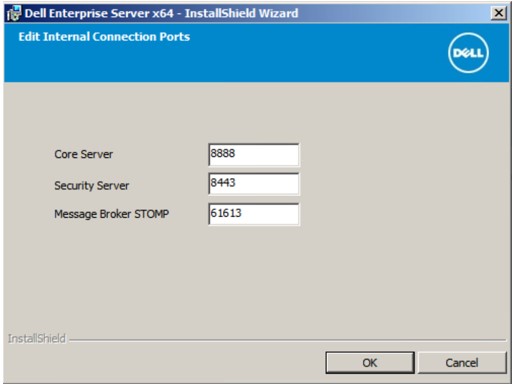516x387 pixels.
Task: Focus the Core Server port field
Action: point(254,154)
